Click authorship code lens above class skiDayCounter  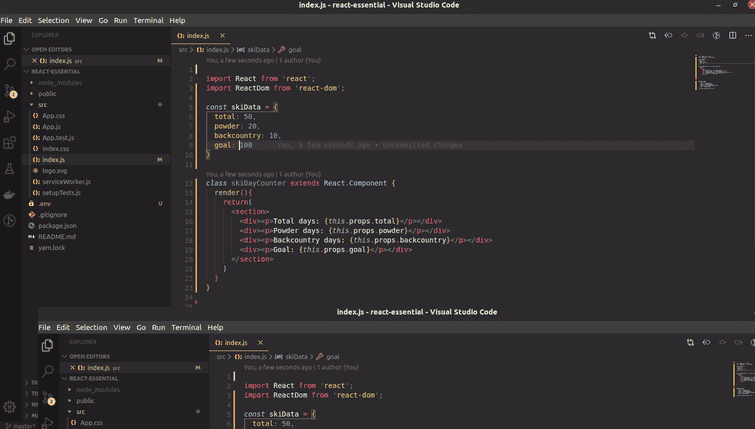(x=263, y=174)
